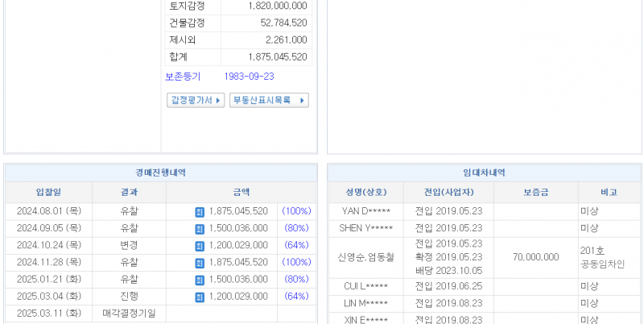Click the 100% rate in the 2024.11.28 row

[295, 262]
